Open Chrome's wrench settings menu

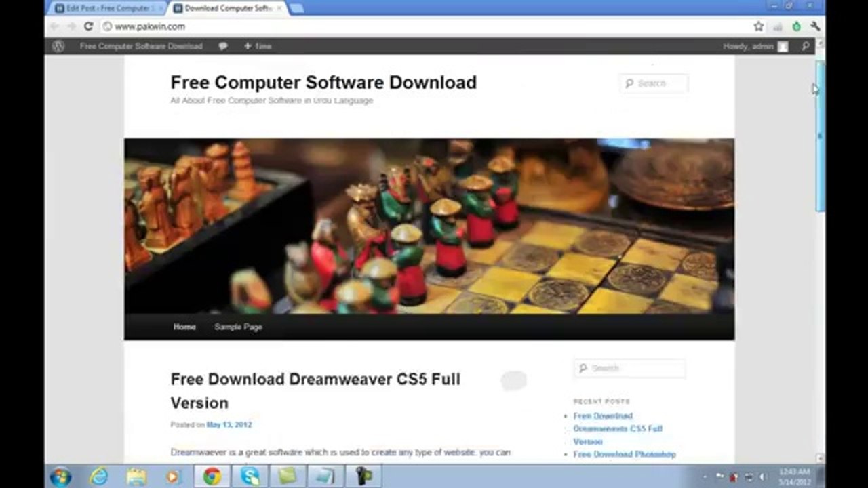(x=815, y=26)
